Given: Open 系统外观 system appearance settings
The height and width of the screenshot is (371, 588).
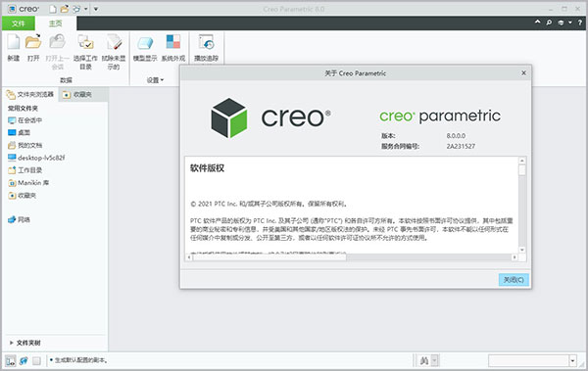Looking at the screenshot, I should click(173, 41).
